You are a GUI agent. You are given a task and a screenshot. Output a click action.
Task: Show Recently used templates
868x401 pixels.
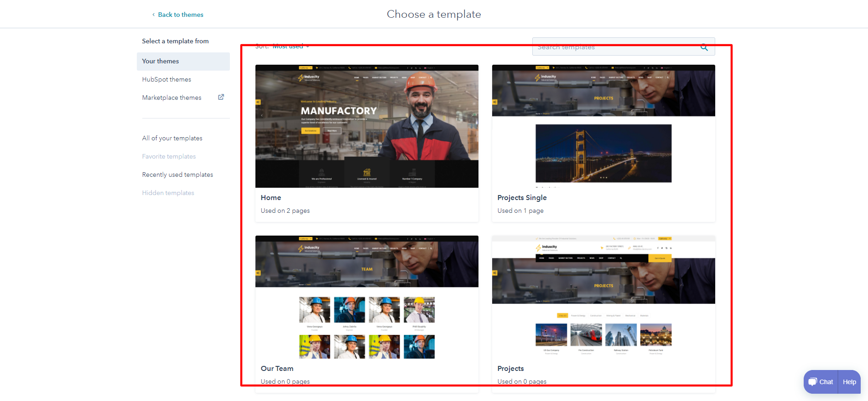tap(177, 175)
